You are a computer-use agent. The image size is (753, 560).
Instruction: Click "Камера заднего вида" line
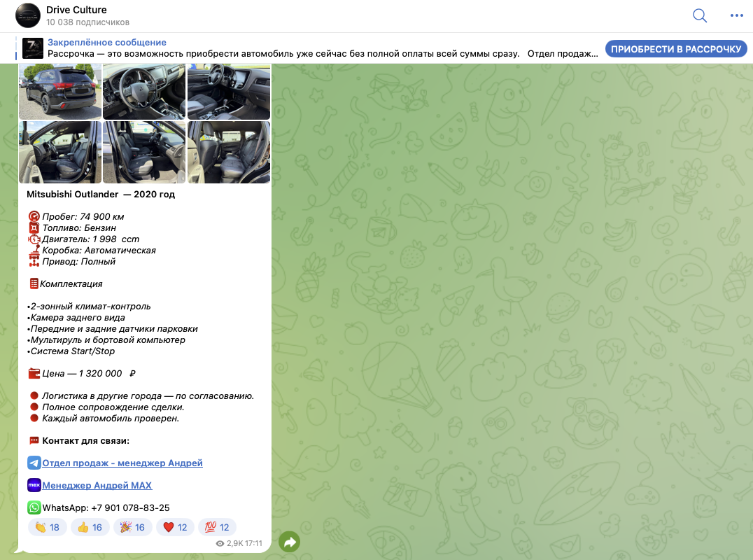pos(76,318)
